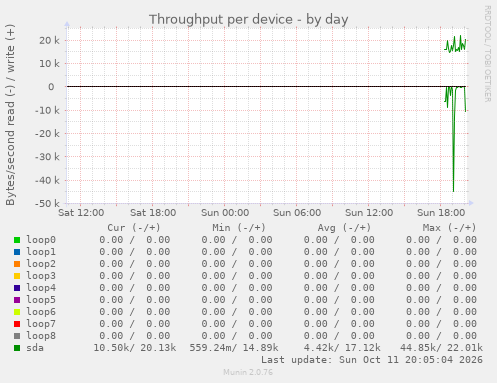This screenshot has height=383, width=497.
Task: Click the loop2 orange legend swatch
Action: tap(17, 264)
